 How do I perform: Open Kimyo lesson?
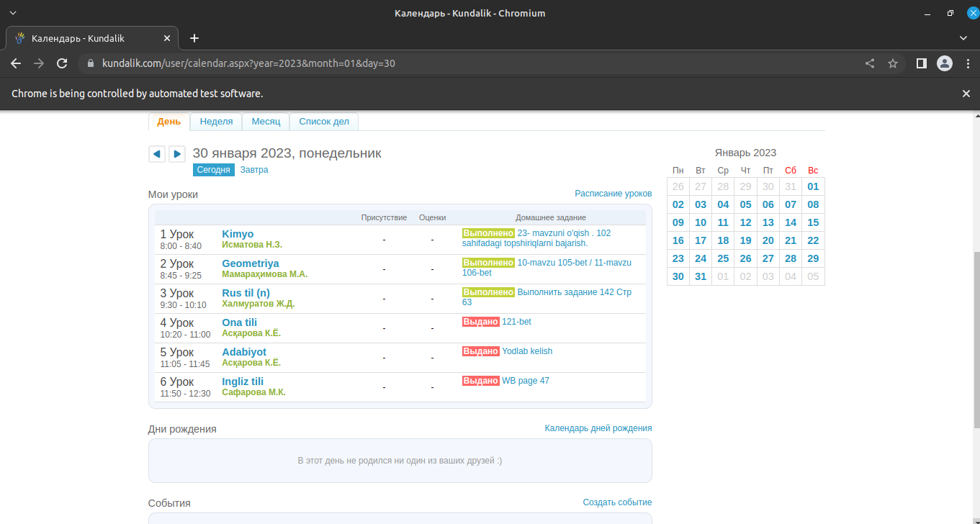[238, 234]
